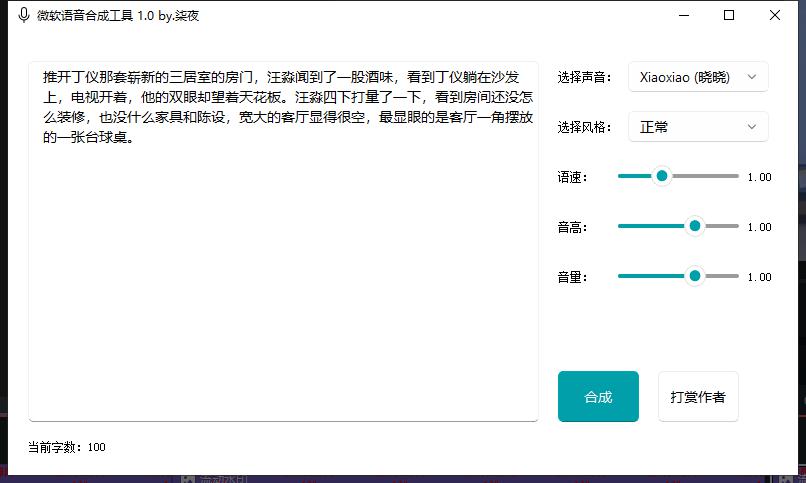This screenshot has height=483, width=806.
Task: Click the 1.00 value beside the 音高 slider
Action: pos(759,227)
